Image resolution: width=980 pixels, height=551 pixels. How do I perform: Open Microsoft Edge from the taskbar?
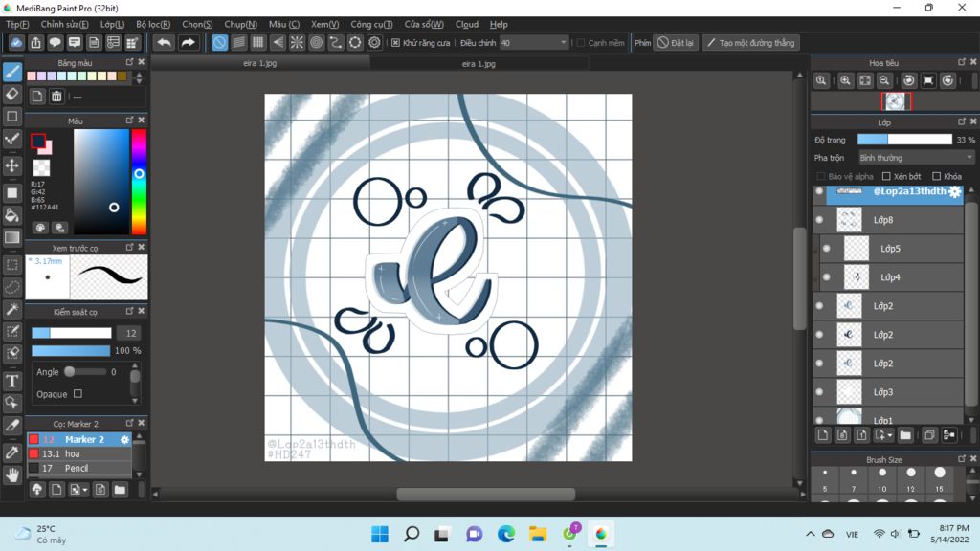pos(506,534)
